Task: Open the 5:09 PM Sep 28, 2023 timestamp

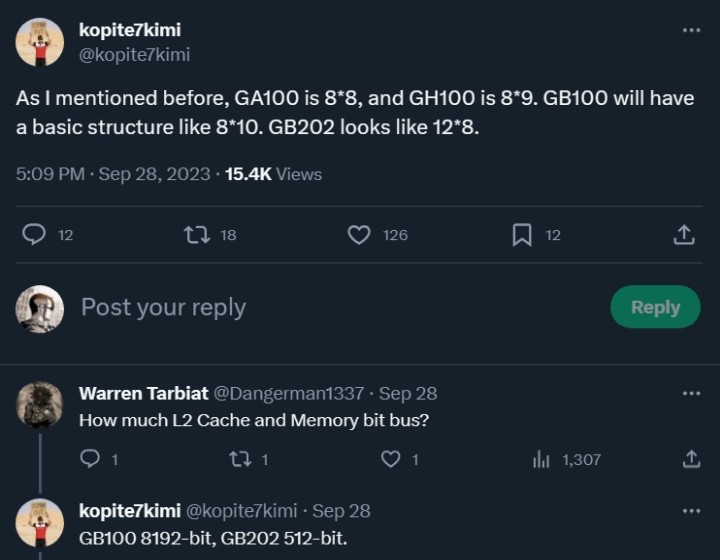Action: pyautogui.click(x=113, y=174)
